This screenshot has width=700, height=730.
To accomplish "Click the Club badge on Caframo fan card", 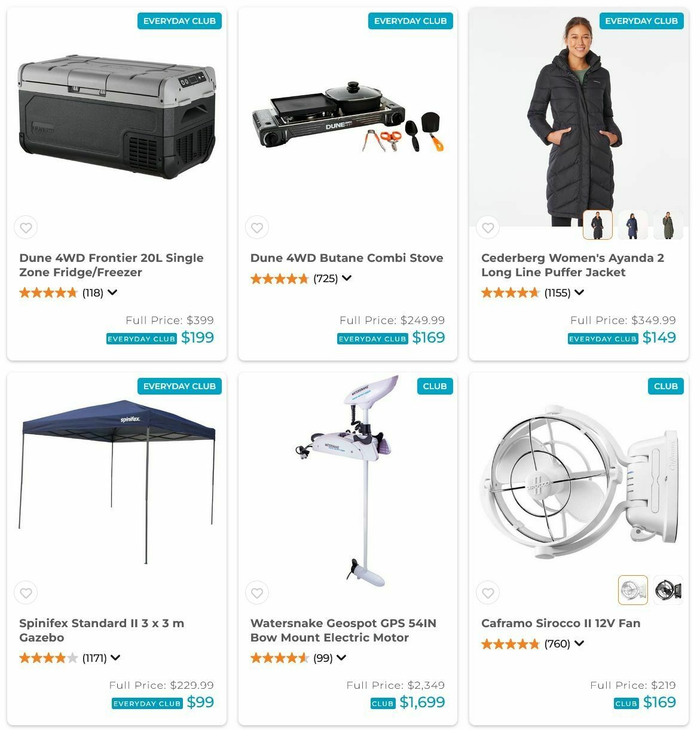I will pos(665,386).
